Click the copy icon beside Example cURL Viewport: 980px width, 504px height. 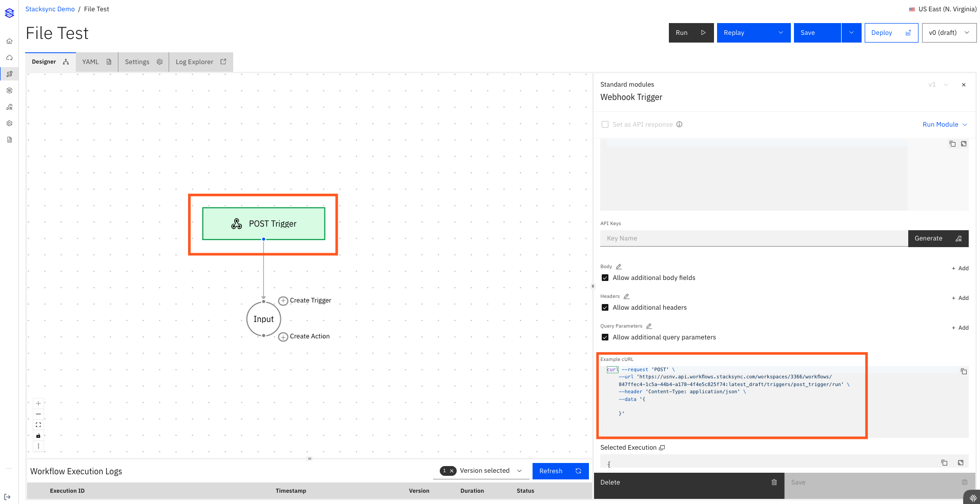coord(964,371)
